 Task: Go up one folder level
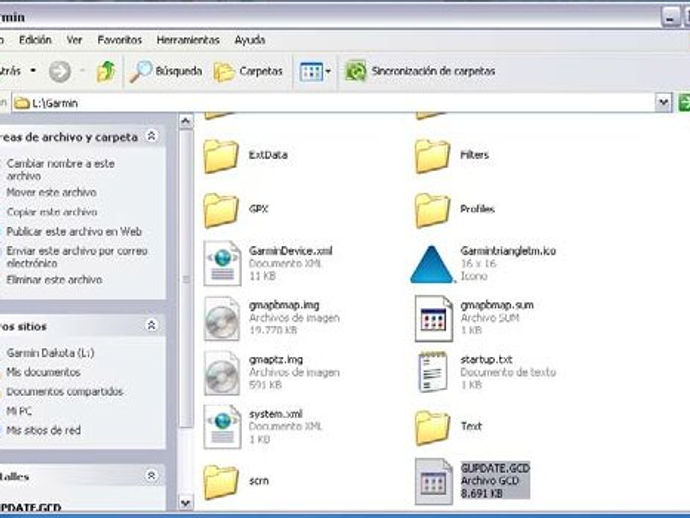pos(106,71)
